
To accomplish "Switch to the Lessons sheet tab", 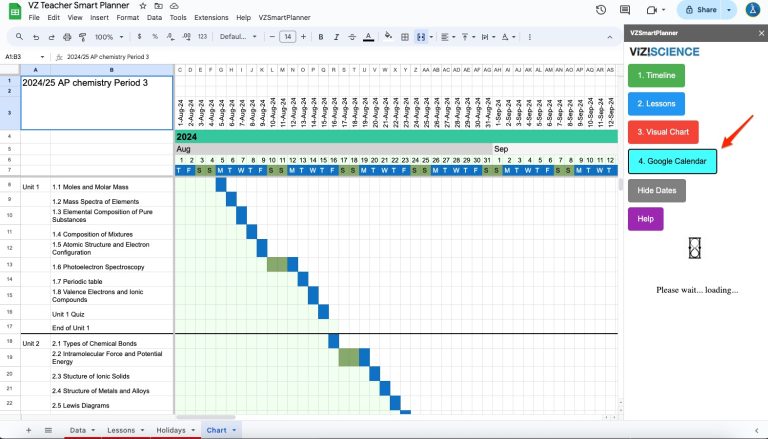I will coord(121,430).
